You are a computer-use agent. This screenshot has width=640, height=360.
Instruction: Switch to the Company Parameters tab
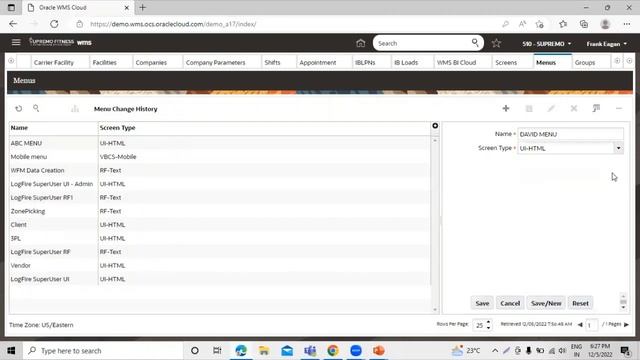pyautogui.click(x=216, y=62)
